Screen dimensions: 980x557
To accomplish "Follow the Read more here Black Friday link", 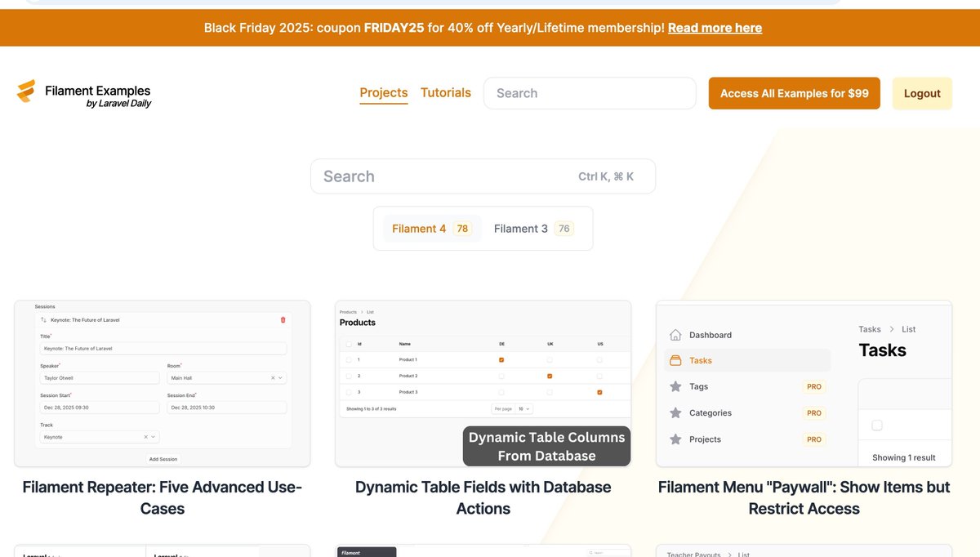I will (x=715, y=27).
